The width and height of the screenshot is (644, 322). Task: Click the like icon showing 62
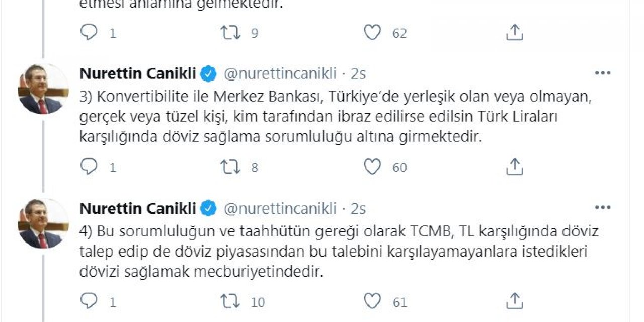(372, 33)
